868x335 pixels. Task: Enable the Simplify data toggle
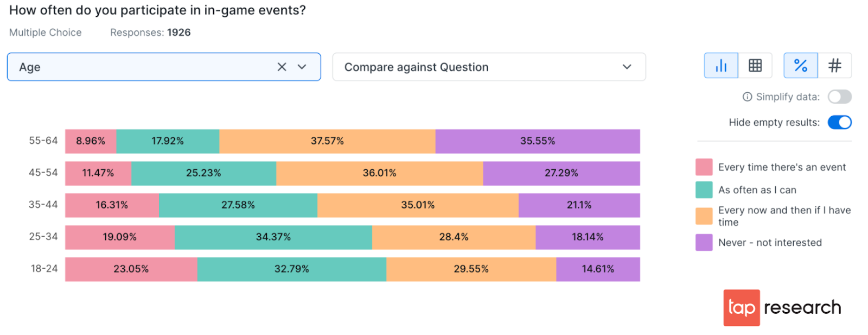coord(839,97)
